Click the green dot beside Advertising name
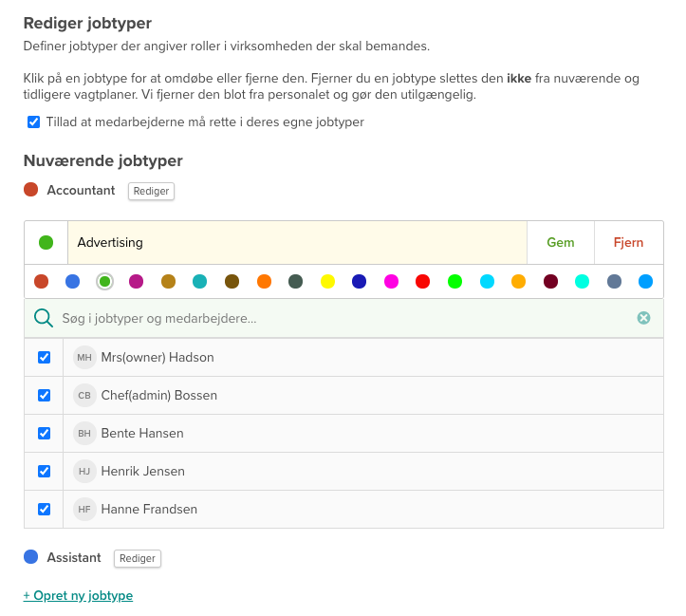686x616 pixels. [46, 243]
